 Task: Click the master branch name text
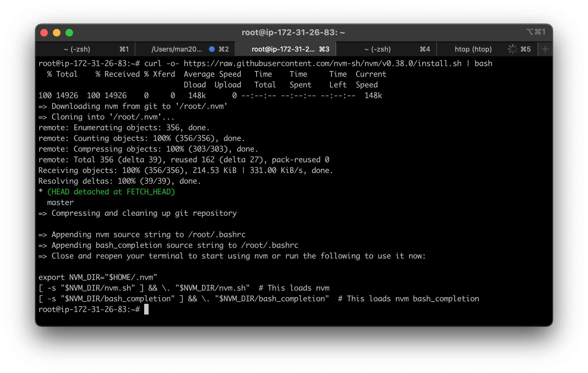pyautogui.click(x=60, y=202)
